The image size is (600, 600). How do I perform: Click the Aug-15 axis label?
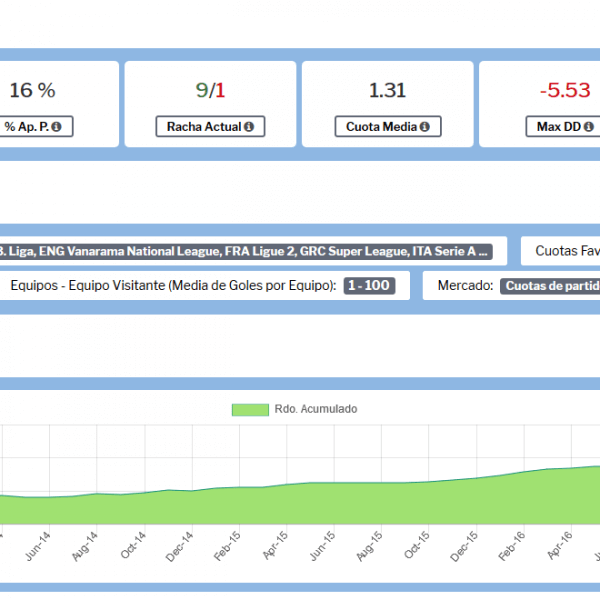click(x=370, y=546)
